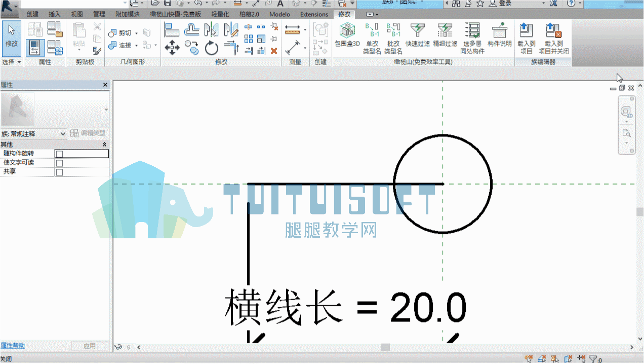Open the 连接 dropdown arrow

coord(136,46)
